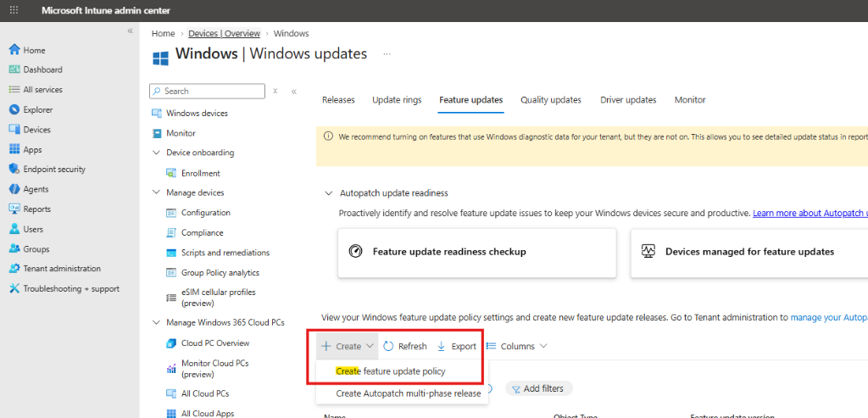
Task: Click the All Cloud Apps icon
Action: (x=171, y=413)
